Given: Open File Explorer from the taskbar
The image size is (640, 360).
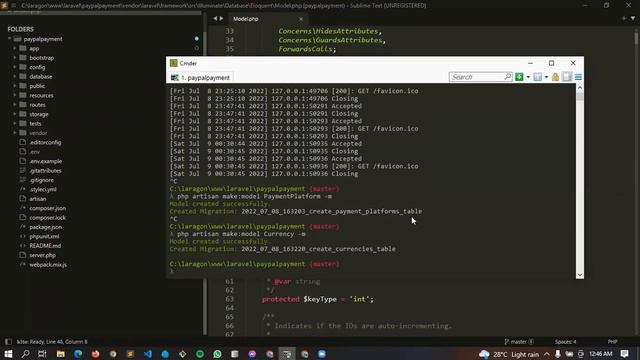Looking at the screenshot, I should 60,354.
